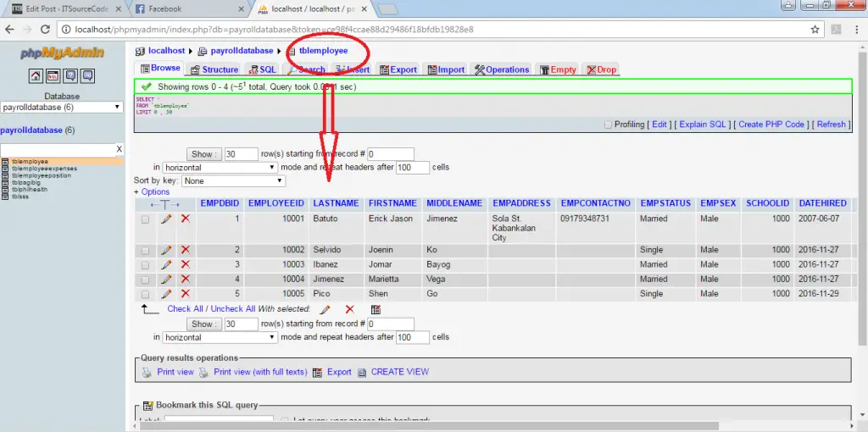
Task: Click the CREATE VIEW link
Action: click(399, 372)
